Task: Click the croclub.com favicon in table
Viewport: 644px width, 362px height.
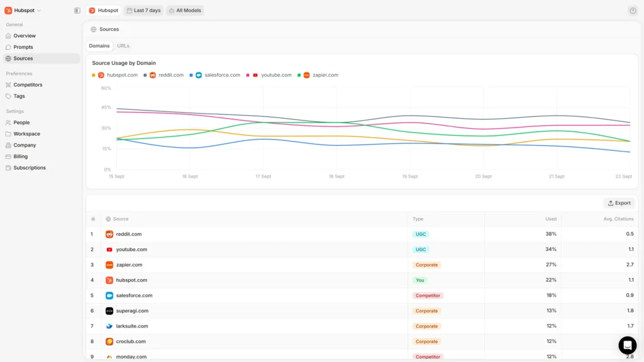Action: click(109, 341)
